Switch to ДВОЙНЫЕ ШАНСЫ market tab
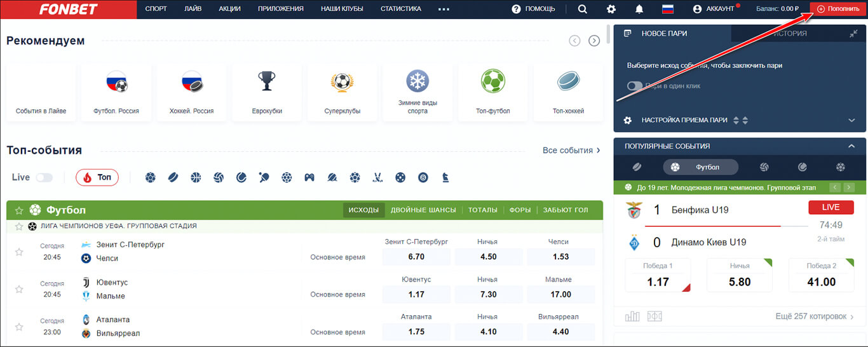 coord(423,210)
